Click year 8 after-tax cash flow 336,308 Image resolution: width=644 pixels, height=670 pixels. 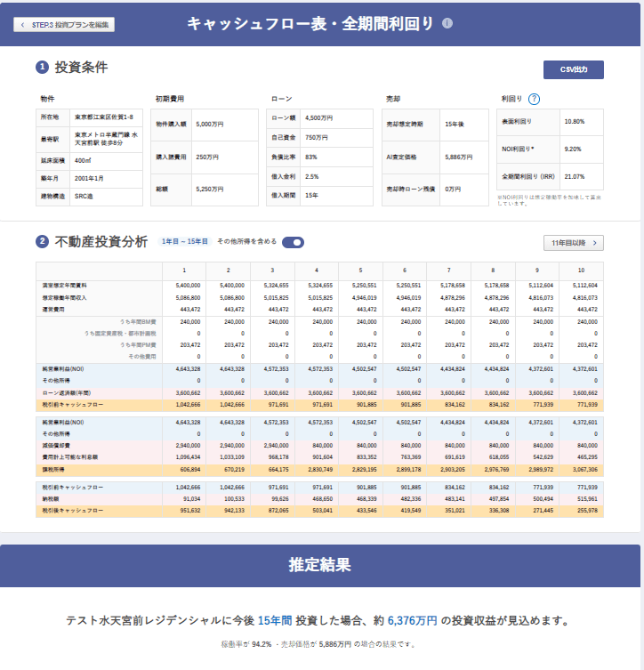coord(499,511)
